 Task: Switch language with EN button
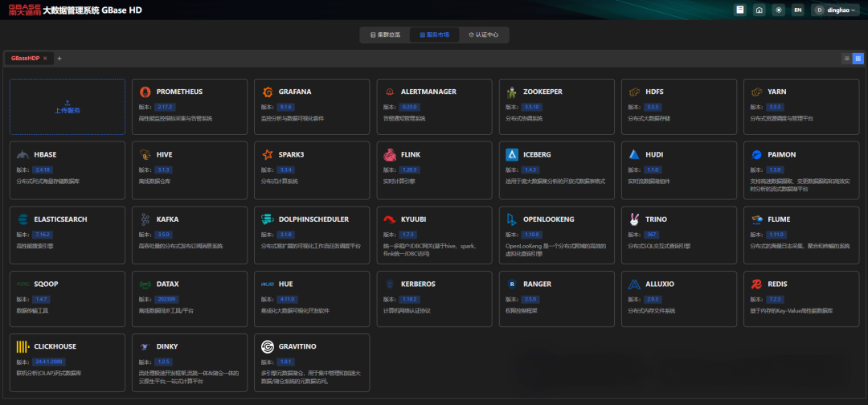[x=798, y=10]
